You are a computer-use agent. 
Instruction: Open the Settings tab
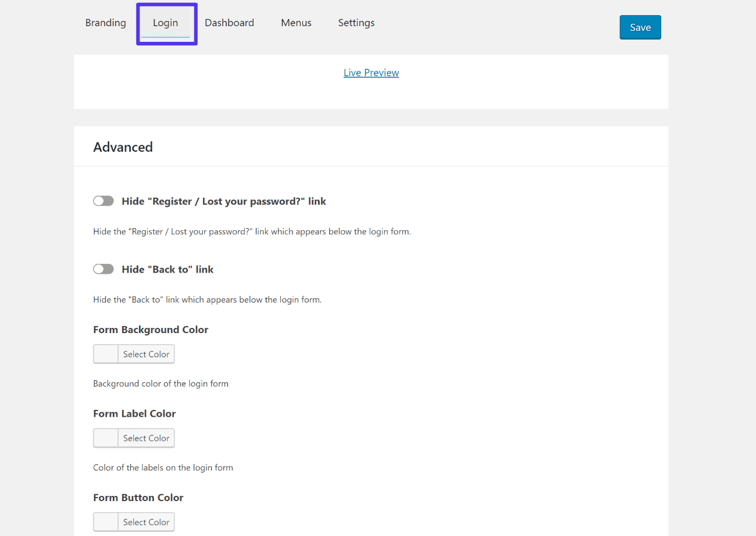[356, 23]
